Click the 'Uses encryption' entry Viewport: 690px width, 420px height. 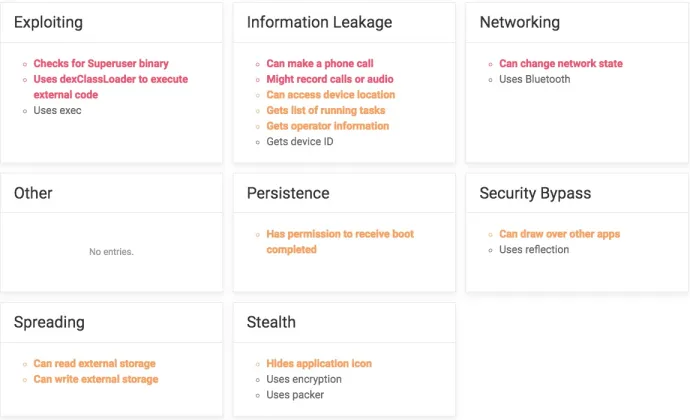tap(304, 379)
